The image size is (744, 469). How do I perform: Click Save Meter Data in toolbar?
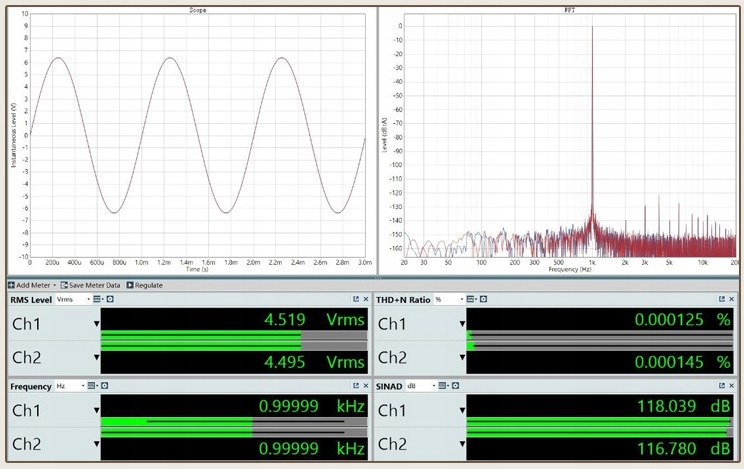(x=91, y=285)
